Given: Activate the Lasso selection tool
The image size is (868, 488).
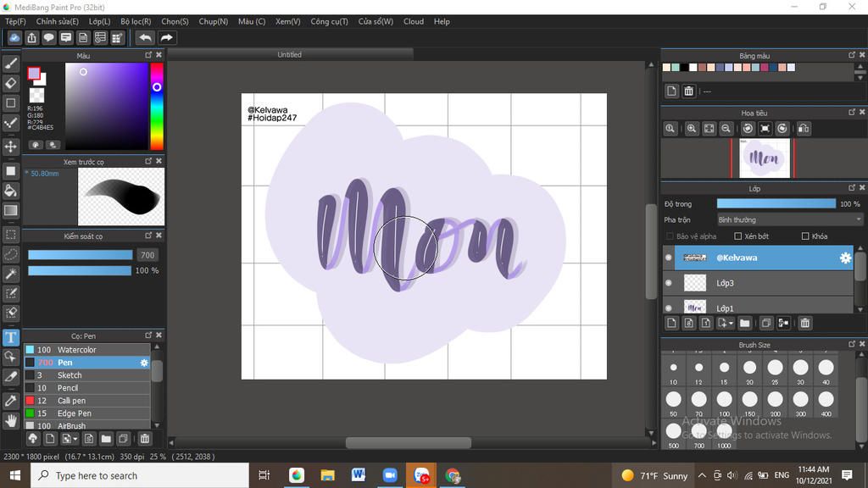Looking at the screenshot, I should tap(10, 254).
